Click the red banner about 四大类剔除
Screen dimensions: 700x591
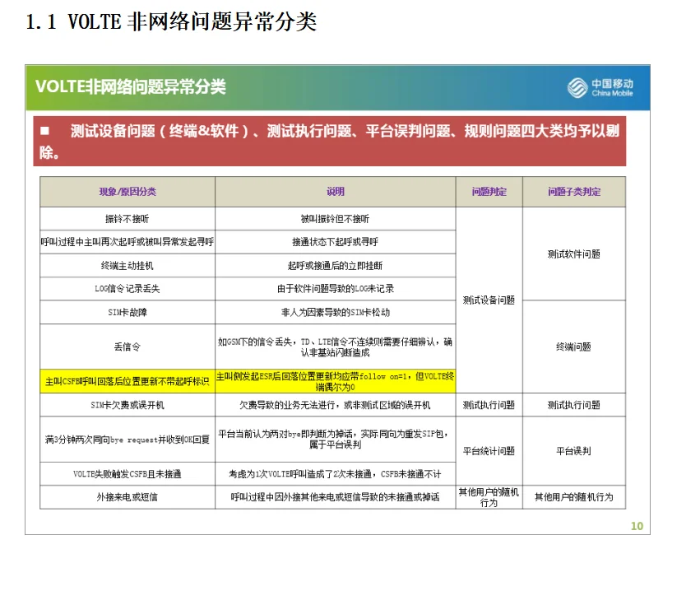[x=329, y=137]
